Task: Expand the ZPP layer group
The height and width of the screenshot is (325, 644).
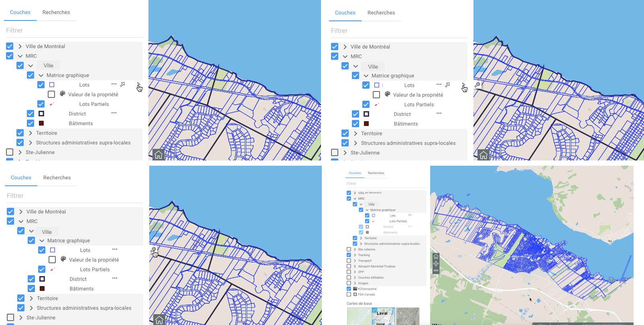Action: coord(355,272)
